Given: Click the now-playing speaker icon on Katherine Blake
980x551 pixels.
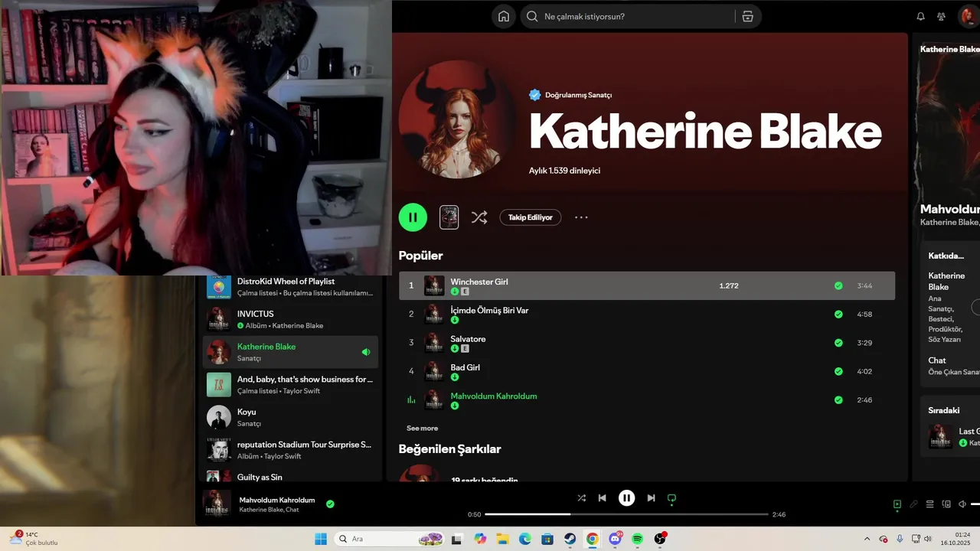Looking at the screenshot, I should click(366, 352).
